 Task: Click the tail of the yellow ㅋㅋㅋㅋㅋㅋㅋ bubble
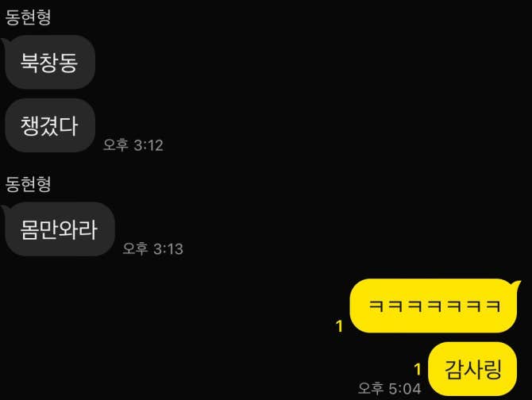click(x=517, y=284)
